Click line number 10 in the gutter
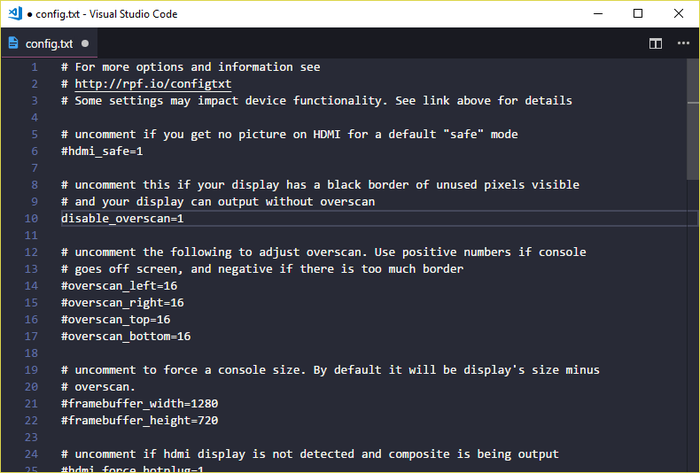This screenshot has height=473, width=700. click(32, 218)
